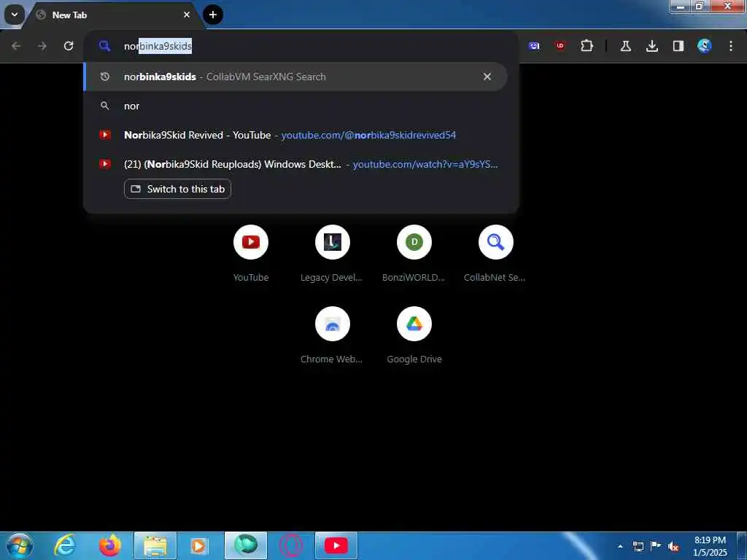Select the New Tab tab
747x560 pixels.
pyautogui.click(x=115, y=15)
